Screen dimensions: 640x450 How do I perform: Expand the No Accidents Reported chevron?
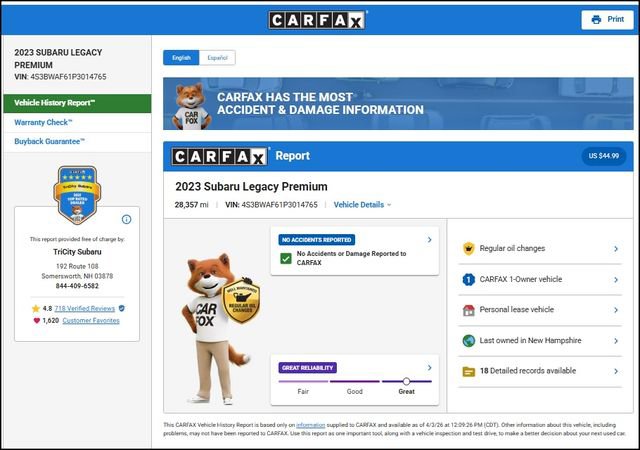point(429,240)
